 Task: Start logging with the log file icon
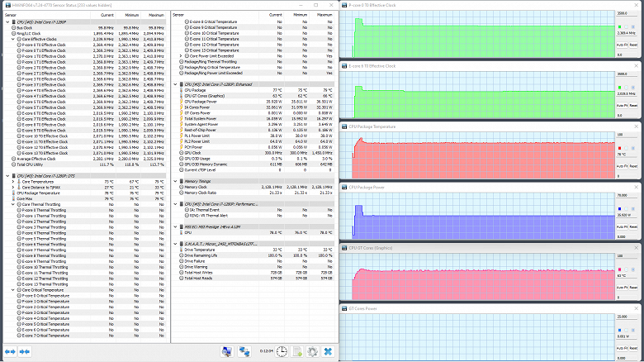tap(297, 352)
